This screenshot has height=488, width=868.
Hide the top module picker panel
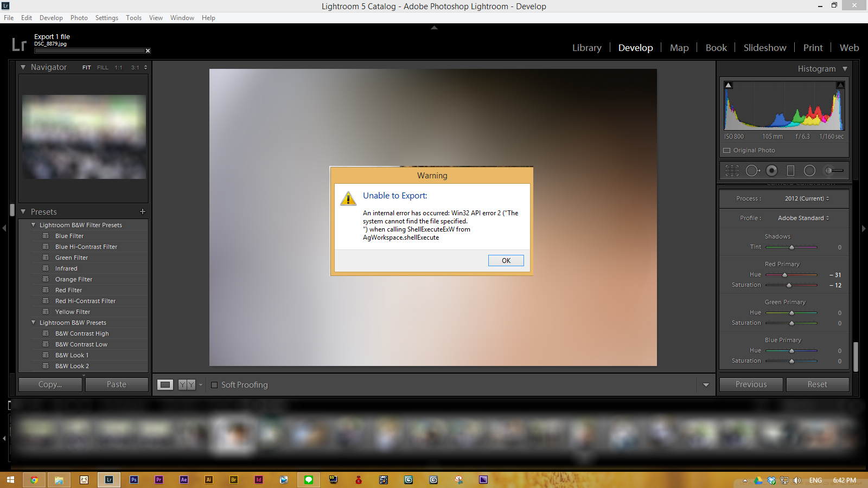click(434, 27)
